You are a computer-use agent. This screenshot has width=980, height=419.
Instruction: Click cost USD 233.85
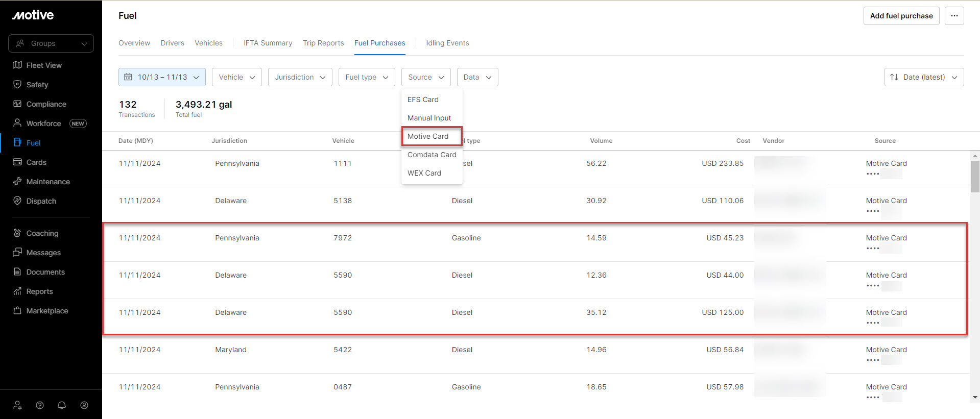click(723, 163)
